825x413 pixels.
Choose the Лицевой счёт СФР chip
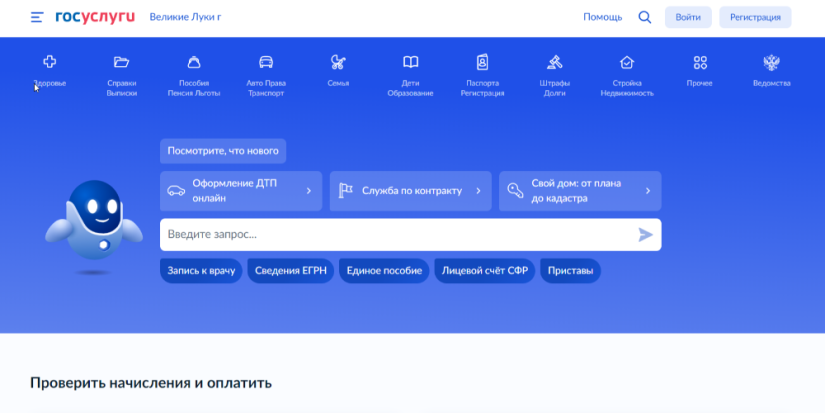[x=485, y=270]
